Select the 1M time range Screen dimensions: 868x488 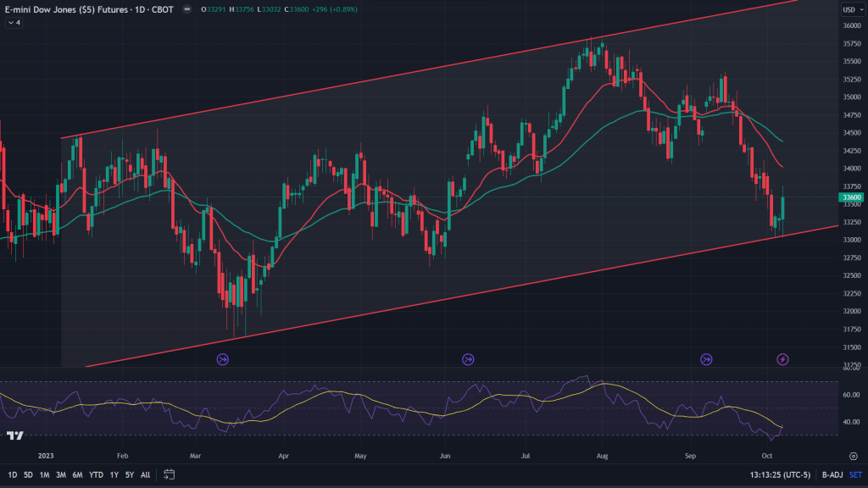click(45, 474)
